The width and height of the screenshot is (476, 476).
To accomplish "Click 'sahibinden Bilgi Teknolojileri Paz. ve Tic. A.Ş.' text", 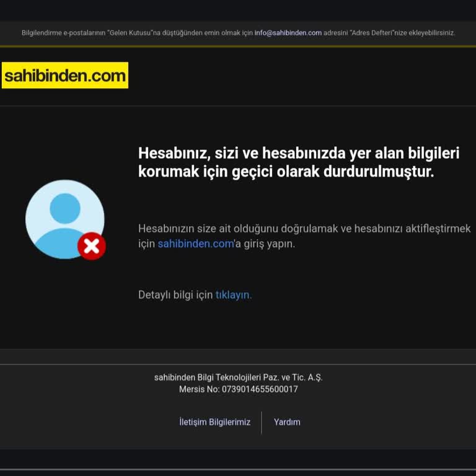I will tap(238, 377).
